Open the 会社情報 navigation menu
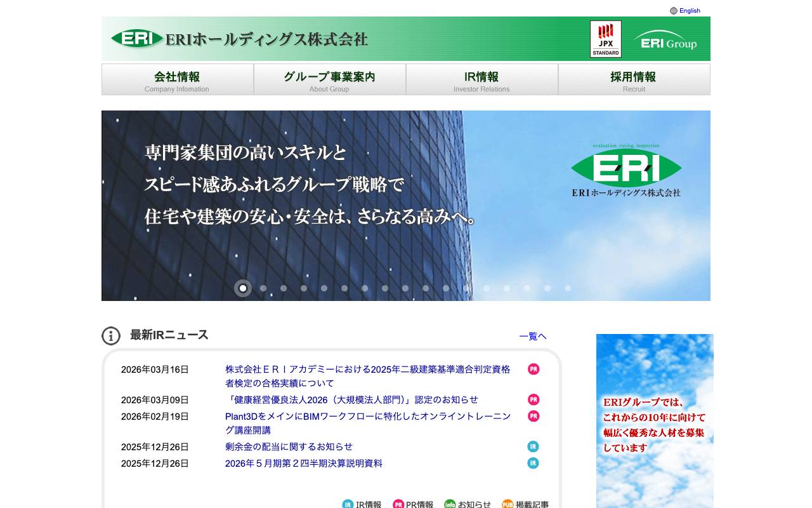 click(x=177, y=79)
